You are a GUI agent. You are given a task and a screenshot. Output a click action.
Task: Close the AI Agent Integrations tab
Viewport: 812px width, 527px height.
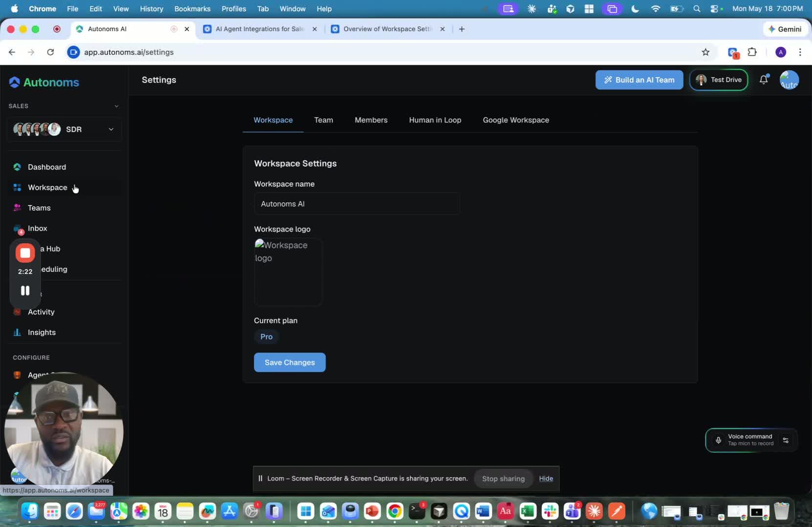[315, 29]
